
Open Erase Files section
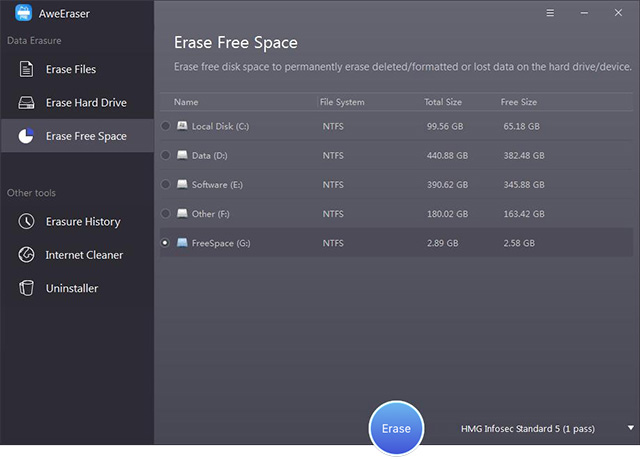point(77,69)
